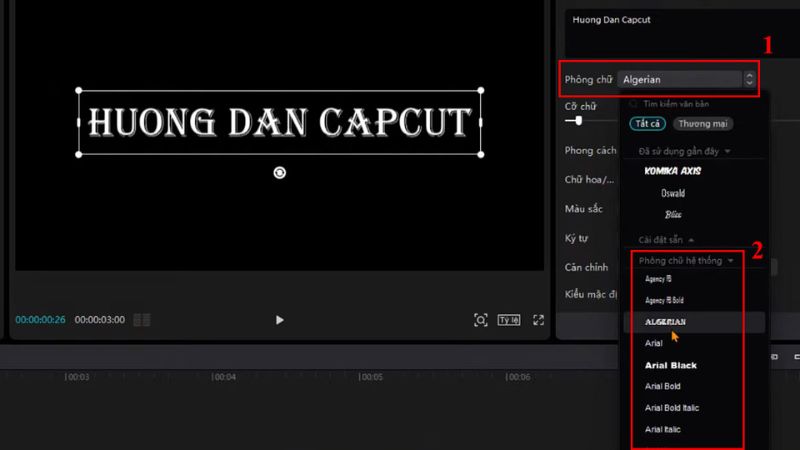
Task: Choose the Agency FB font
Action: [658, 279]
